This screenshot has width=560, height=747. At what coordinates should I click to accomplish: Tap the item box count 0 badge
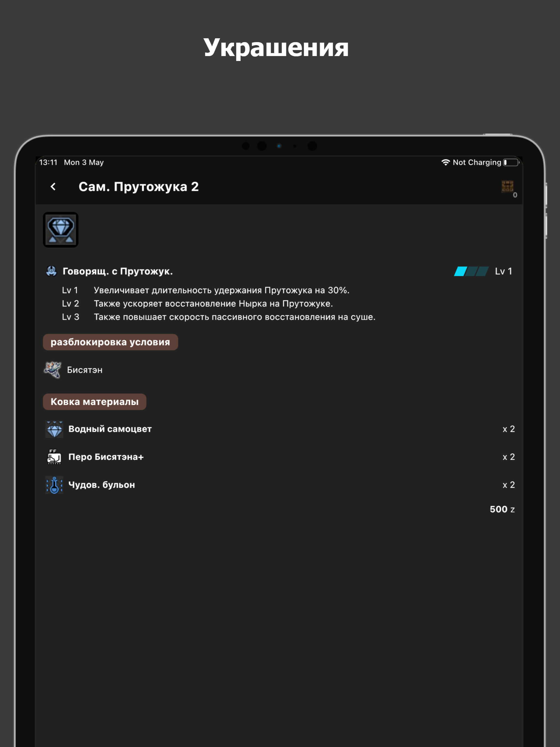coord(515,195)
